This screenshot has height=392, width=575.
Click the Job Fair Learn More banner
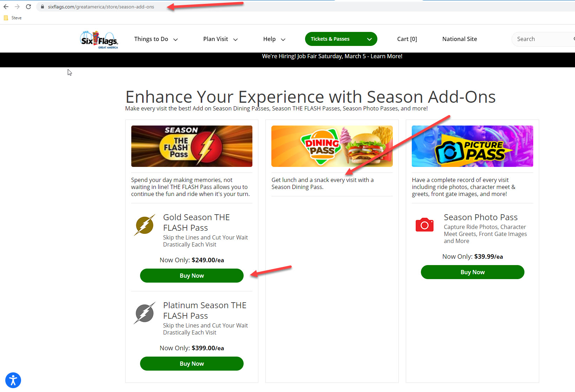pos(332,56)
